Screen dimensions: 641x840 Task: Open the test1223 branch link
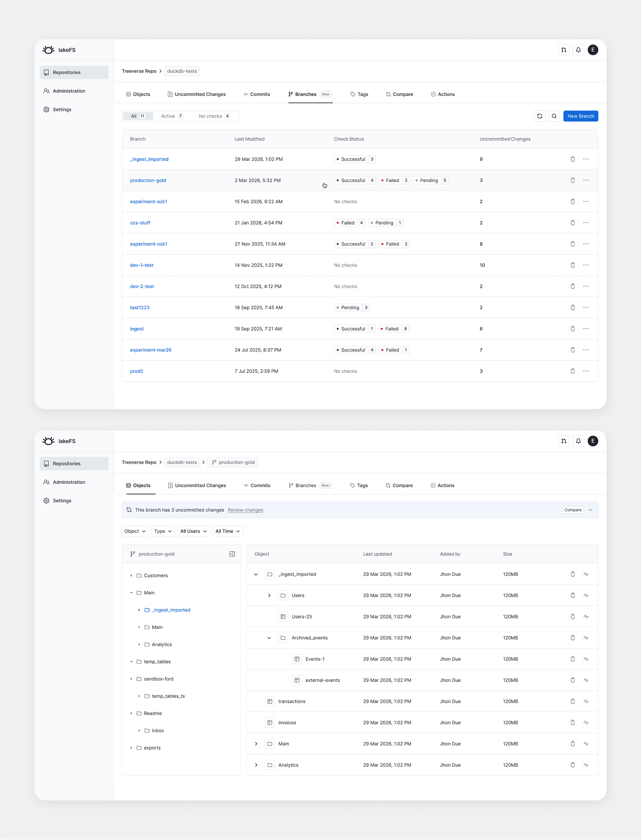click(139, 308)
